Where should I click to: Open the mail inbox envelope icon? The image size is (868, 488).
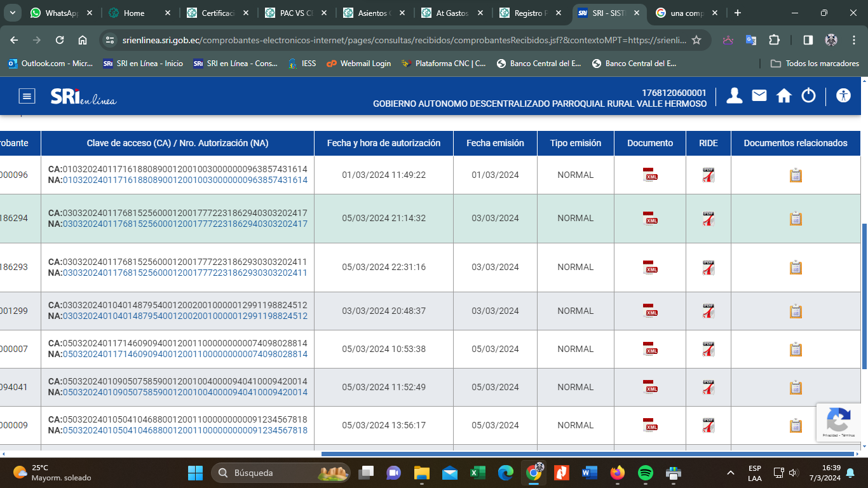pos(759,96)
